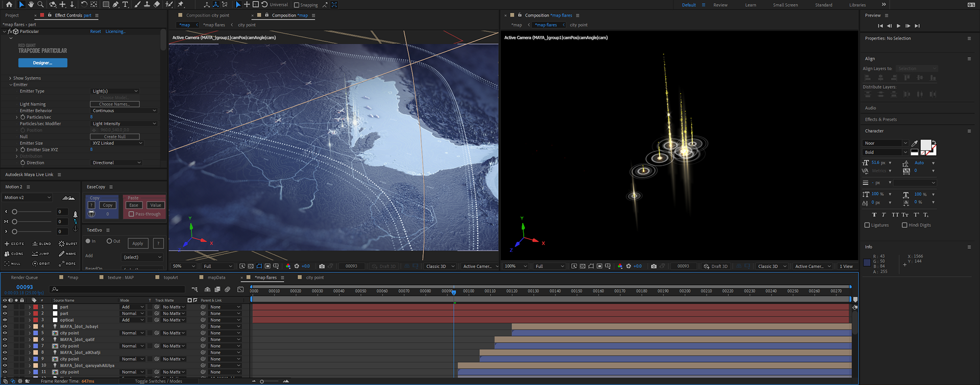980x385 pixels.
Task: Click the trash icon in EaseCopy
Action: [x=92, y=214]
